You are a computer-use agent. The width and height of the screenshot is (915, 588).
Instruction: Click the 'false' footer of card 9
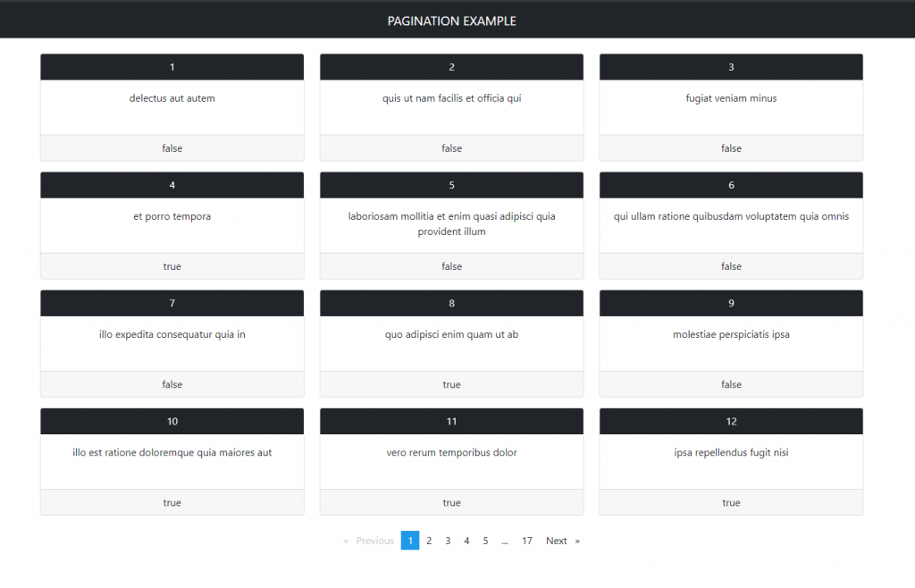pos(731,384)
